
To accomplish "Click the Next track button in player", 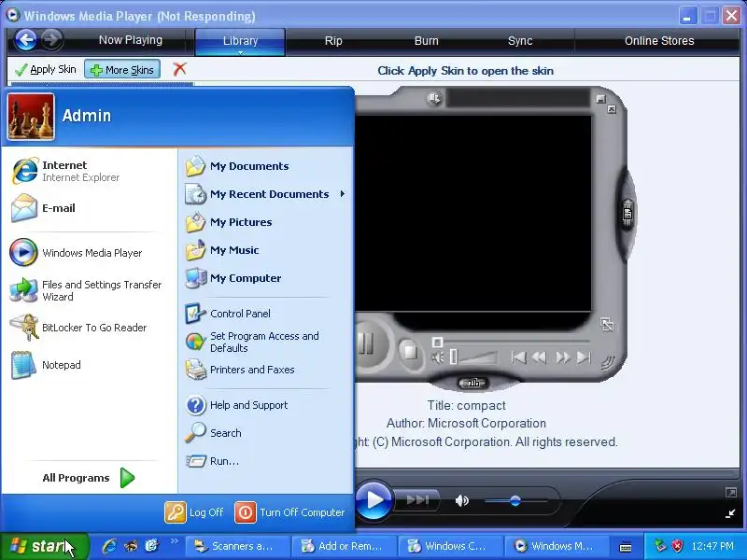I will coord(417,500).
